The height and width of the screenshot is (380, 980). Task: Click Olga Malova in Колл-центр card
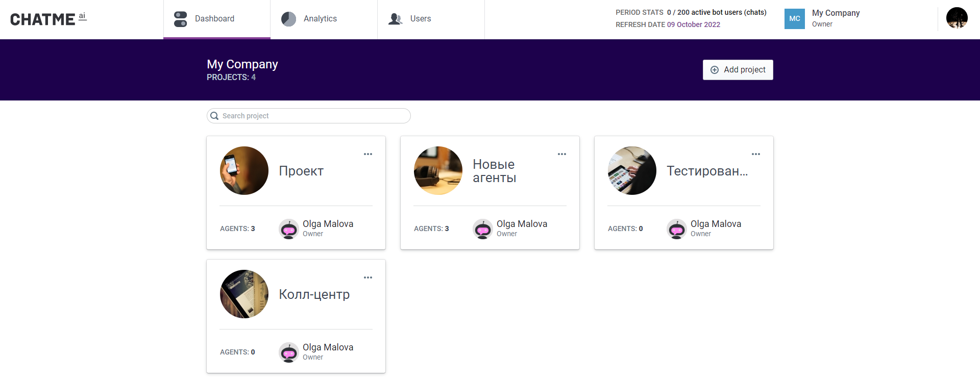tap(328, 347)
